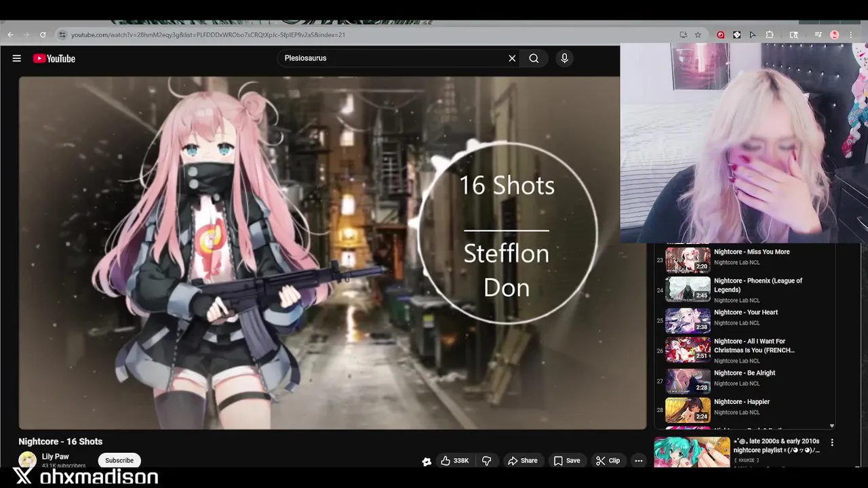The image size is (868, 488).
Task: Open the red circular extension icon
Action: 720,35
